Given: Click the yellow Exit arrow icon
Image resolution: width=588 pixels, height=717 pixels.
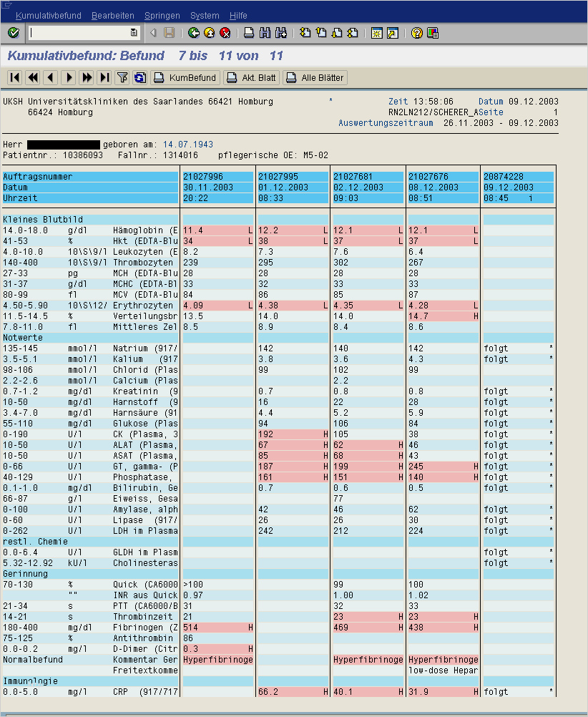Looking at the screenshot, I should pos(210,33).
